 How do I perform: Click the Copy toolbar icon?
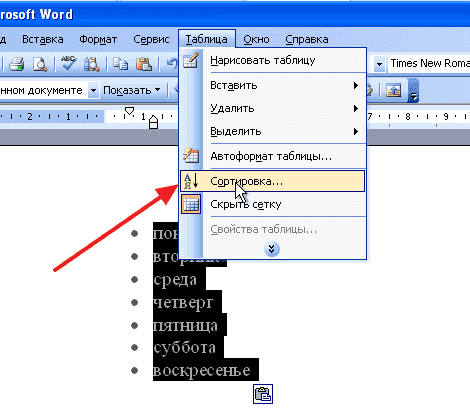point(120,64)
